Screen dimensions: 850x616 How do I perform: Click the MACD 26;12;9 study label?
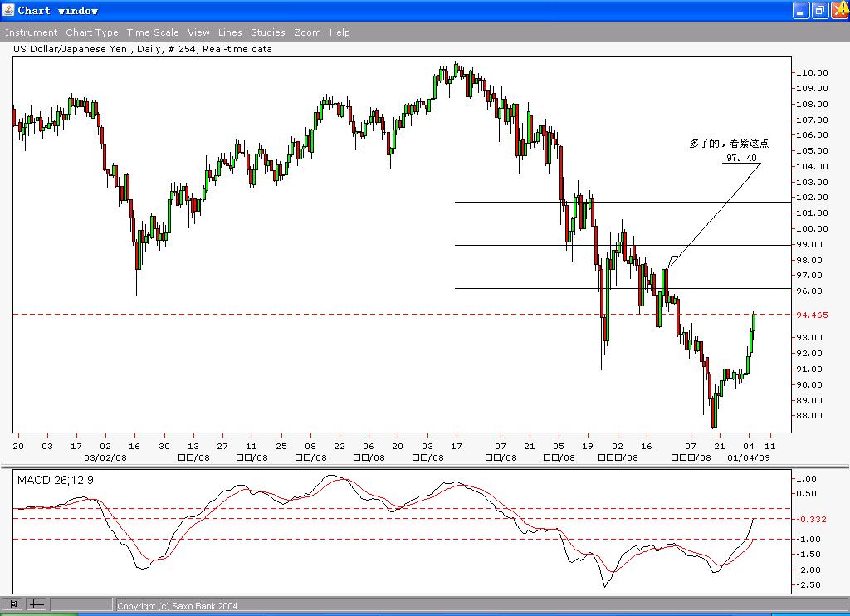point(56,480)
